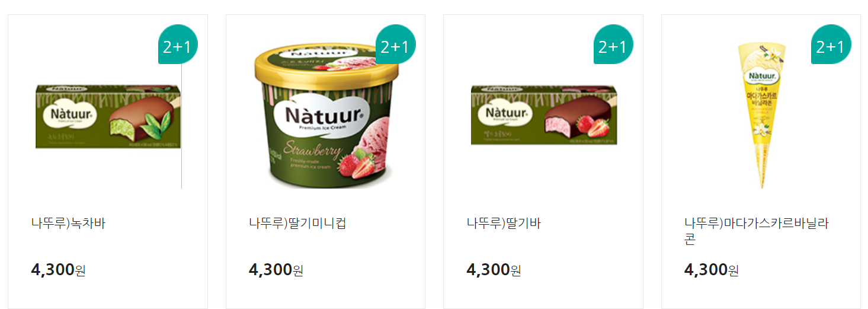
Task: Click the green tea leaves on bar box
Action: pyautogui.click(x=157, y=123)
